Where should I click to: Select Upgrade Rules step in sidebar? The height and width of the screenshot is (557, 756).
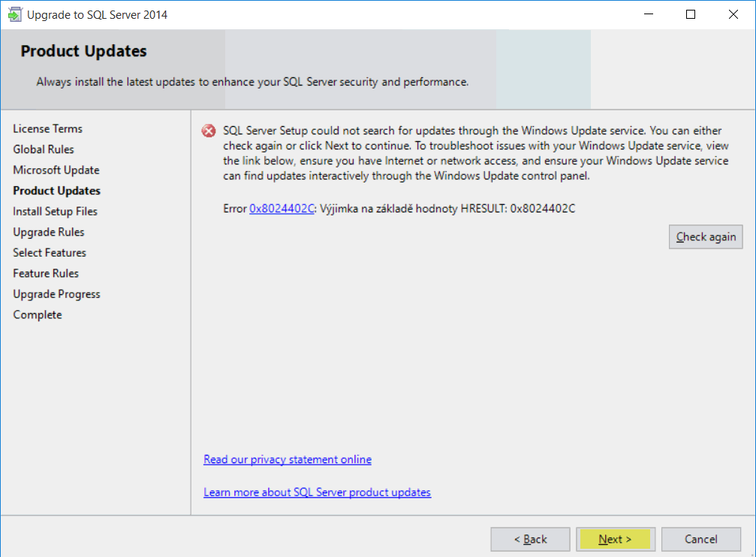click(x=49, y=233)
